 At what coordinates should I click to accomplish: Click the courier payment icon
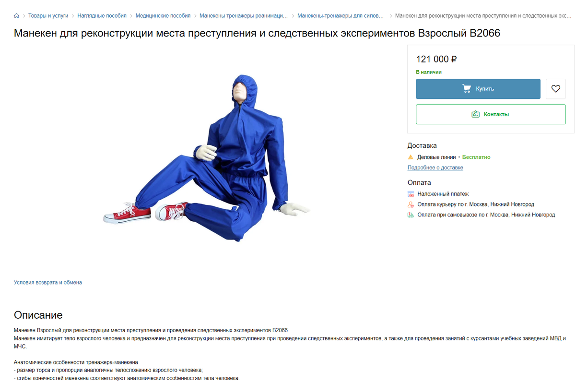(x=411, y=204)
